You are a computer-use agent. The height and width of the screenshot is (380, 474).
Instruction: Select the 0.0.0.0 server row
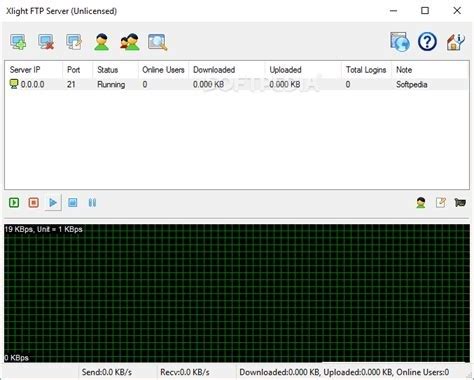(237, 84)
